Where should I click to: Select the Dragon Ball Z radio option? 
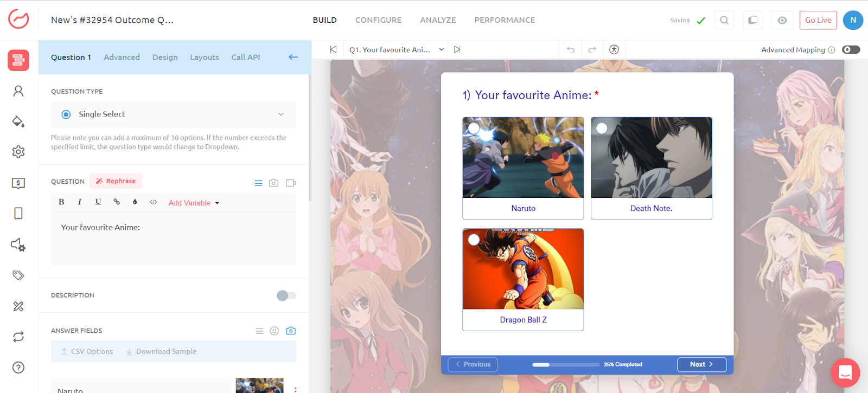tap(474, 240)
